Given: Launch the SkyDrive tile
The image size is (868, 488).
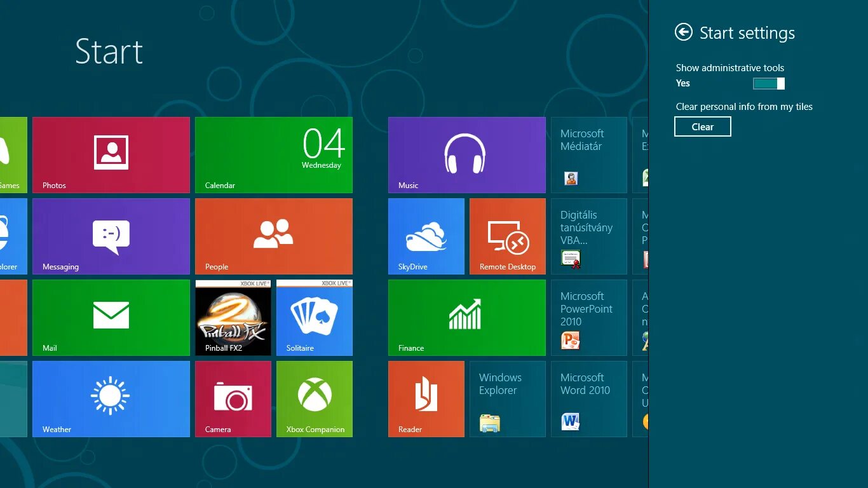Looking at the screenshot, I should click(426, 236).
